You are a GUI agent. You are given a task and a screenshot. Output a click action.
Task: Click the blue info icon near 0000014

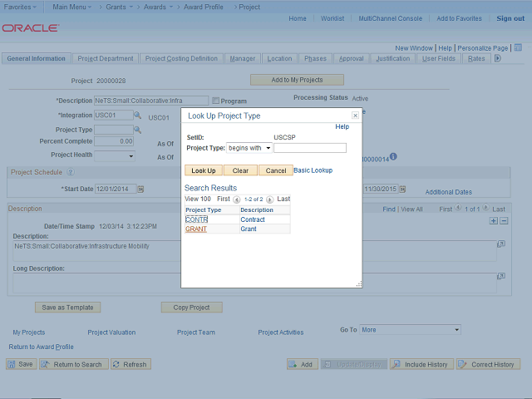pyautogui.click(x=393, y=156)
